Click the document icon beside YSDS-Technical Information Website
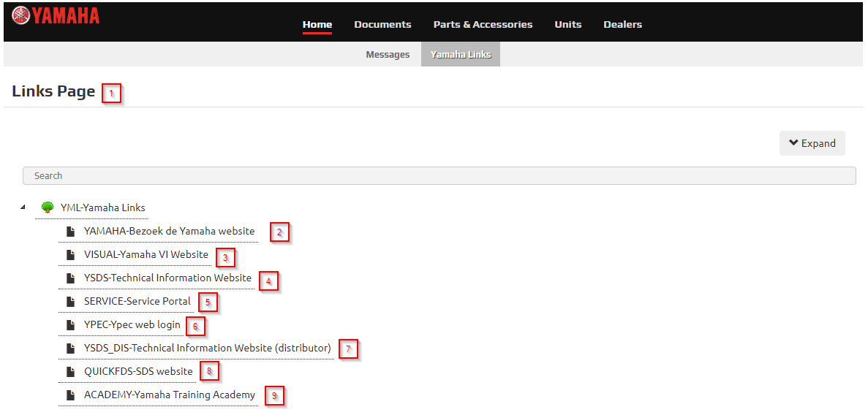 (70, 278)
